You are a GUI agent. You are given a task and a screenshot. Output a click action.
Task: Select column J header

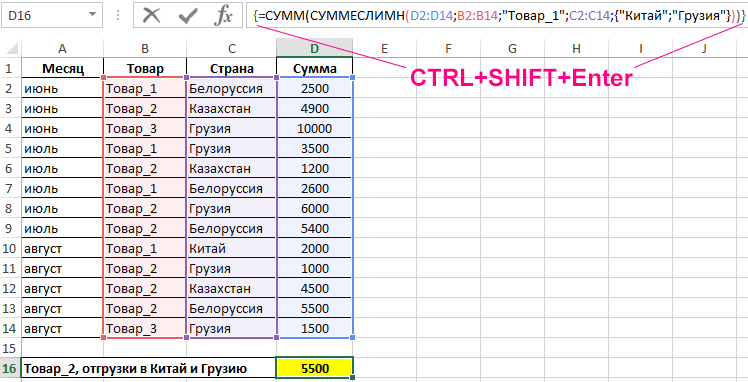[x=704, y=48]
